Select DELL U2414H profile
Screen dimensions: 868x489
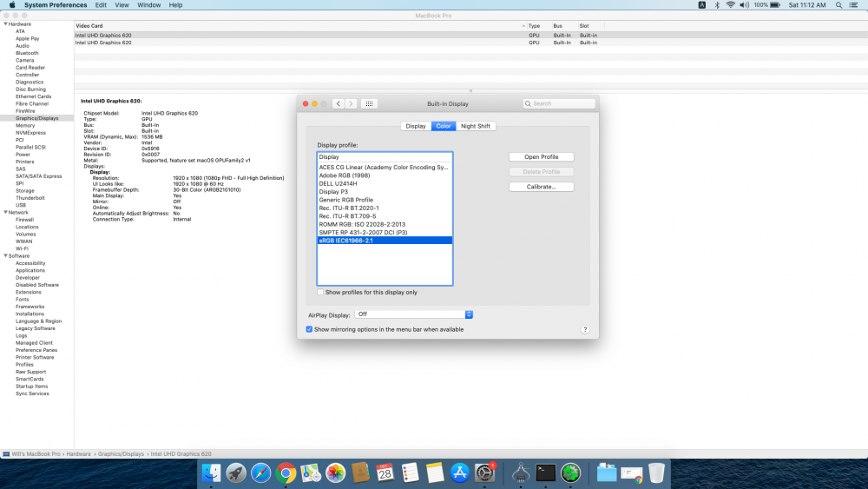pyautogui.click(x=385, y=183)
